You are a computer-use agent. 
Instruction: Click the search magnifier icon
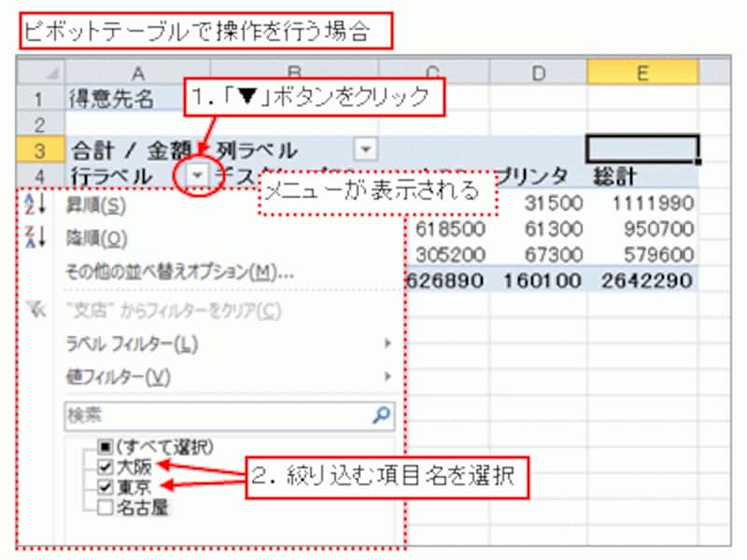381,415
